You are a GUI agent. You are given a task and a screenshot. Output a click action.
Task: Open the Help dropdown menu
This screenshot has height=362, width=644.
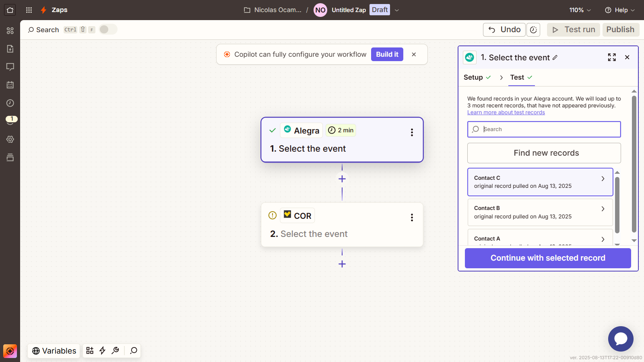point(620,10)
